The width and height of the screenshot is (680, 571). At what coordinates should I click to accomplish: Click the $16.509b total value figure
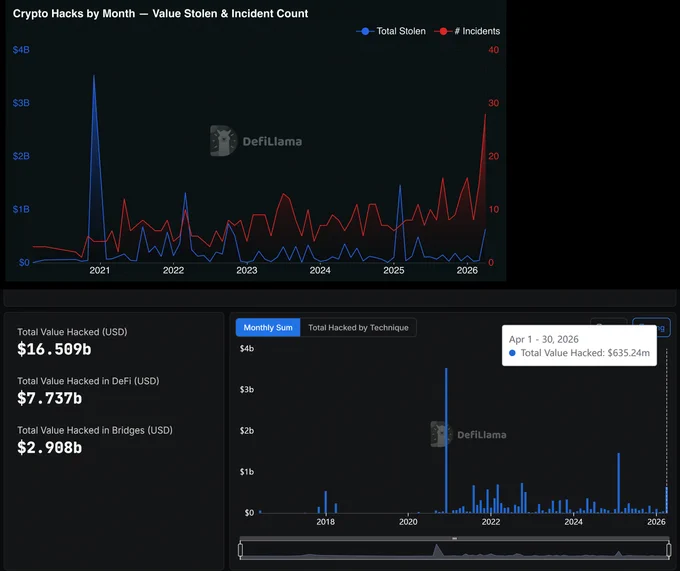click(54, 349)
